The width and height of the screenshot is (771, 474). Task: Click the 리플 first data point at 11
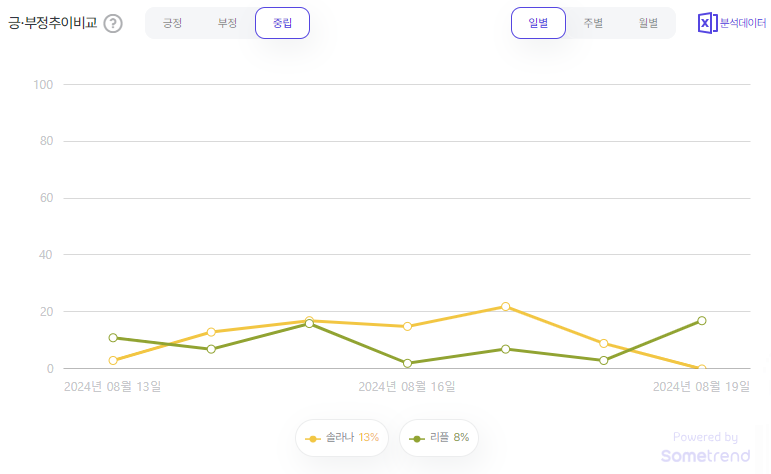coord(113,337)
